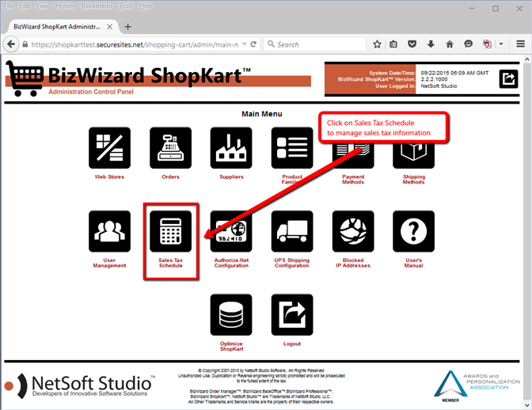Expand the dropdown arrow beside the PDF icon

[x=501, y=44]
